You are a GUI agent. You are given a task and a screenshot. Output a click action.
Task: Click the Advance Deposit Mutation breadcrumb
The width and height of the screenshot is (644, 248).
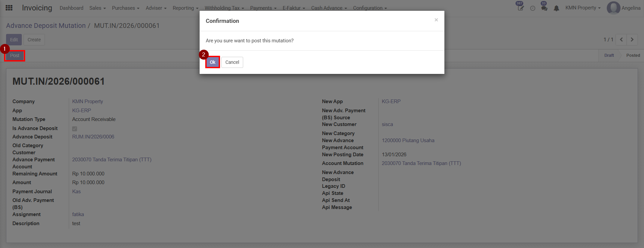[x=46, y=26]
